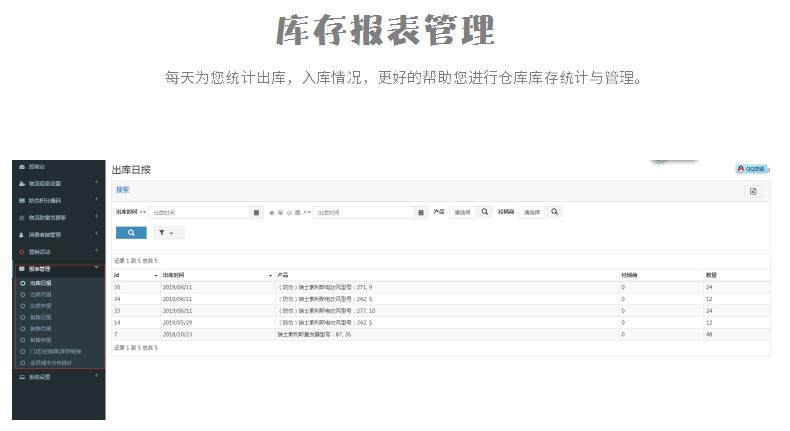This screenshot has width=790, height=431.
Task: Click the 搜索 panel heading link
Action: click(122, 190)
